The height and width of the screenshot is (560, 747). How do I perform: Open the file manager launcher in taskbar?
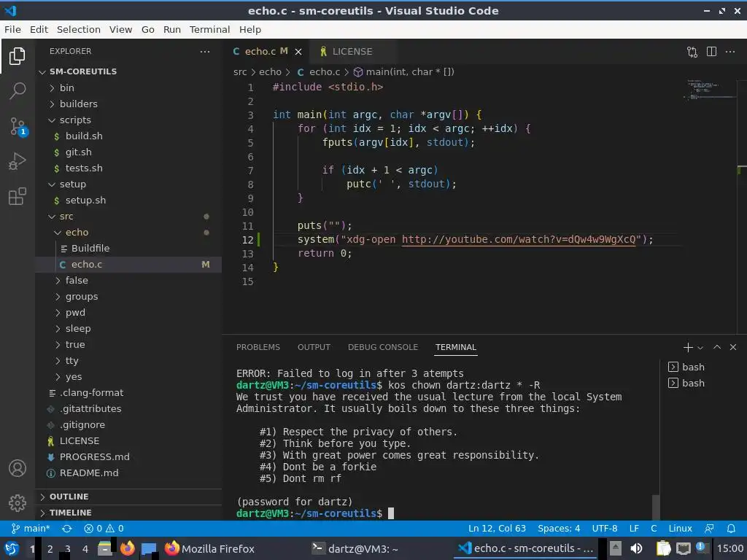pos(105,548)
